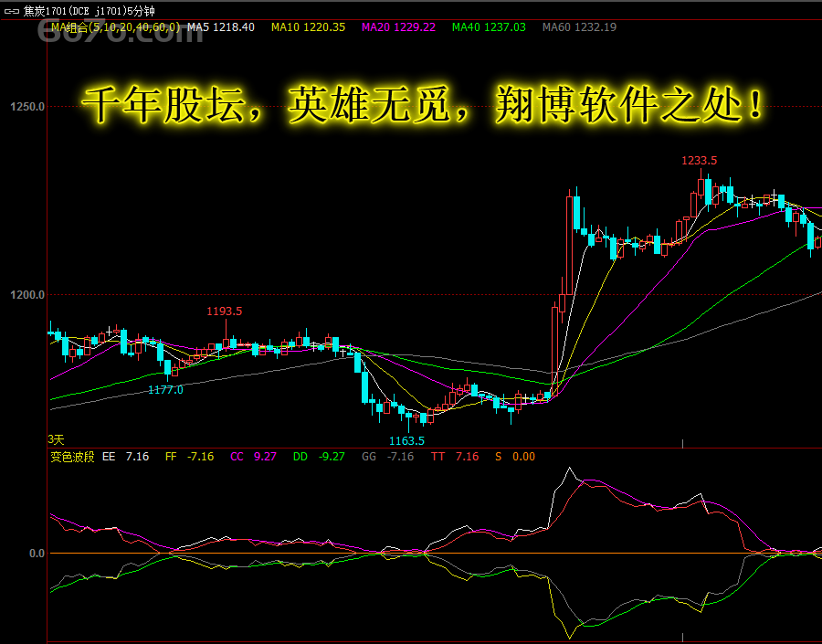Click the GG -7.16 indicator value
The width and height of the screenshot is (822, 644).
[x=388, y=457]
